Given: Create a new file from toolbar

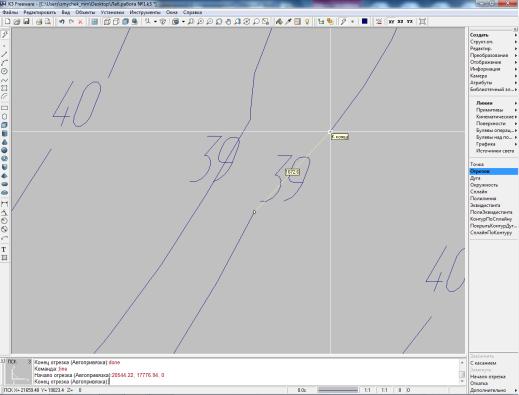Looking at the screenshot, I should click(8, 22).
